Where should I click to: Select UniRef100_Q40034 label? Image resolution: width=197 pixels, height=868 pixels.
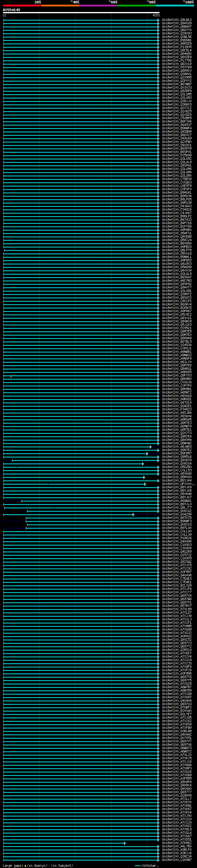click(176, 270)
